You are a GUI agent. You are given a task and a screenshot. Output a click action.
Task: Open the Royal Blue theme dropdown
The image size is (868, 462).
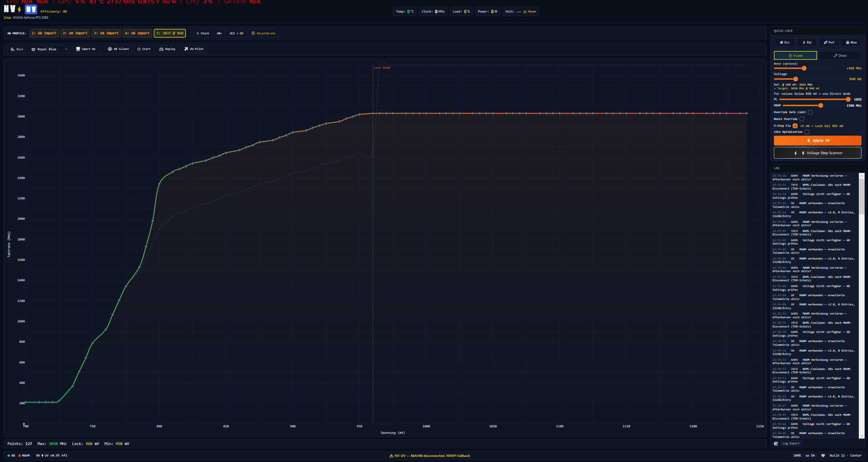49,49
